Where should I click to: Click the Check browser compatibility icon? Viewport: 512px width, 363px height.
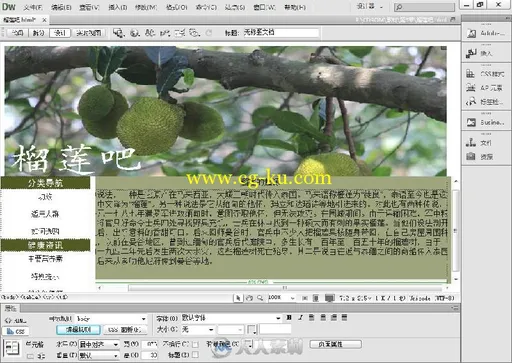point(180,33)
